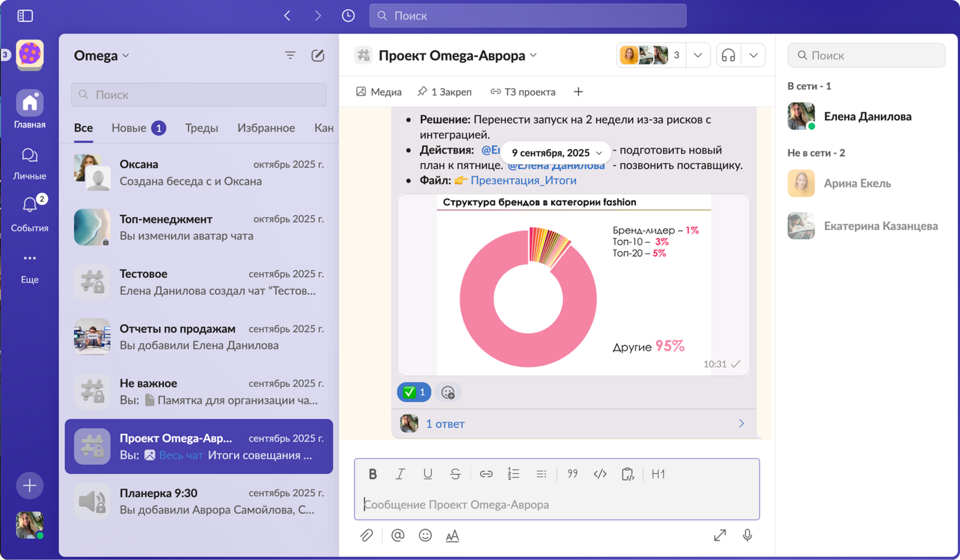Apply strikethrough formatting

pyautogui.click(x=455, y=474)
